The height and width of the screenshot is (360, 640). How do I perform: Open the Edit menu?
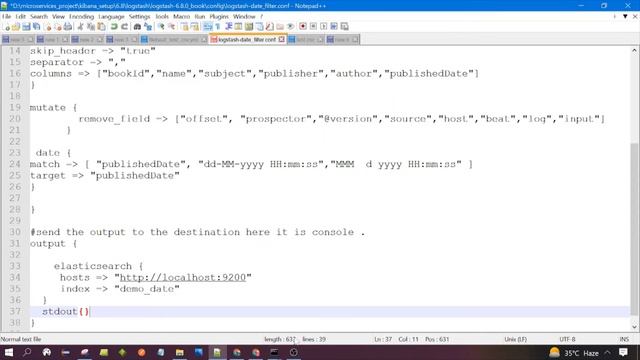pos(20,16)
